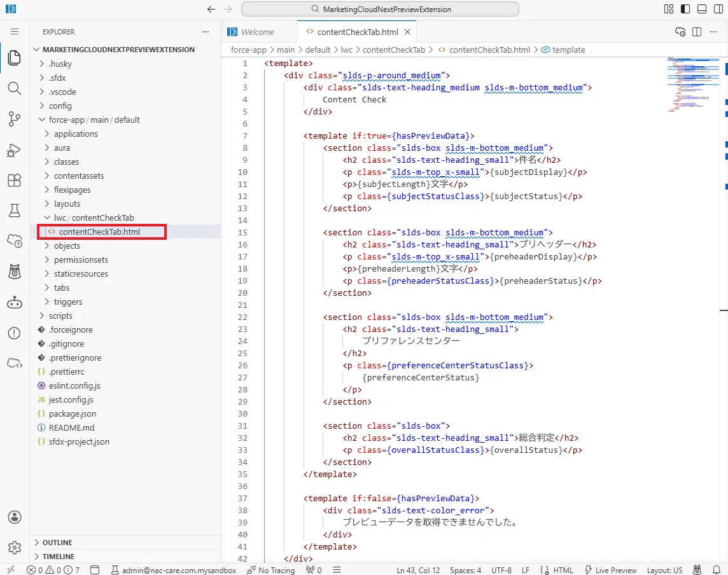Screen dimensions: 728x575
Task: Go back with the left arrow
Action: click(x=211, y=10)
